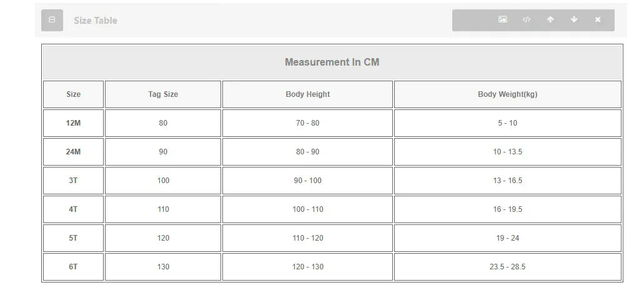Open the code view icon
The width and height of the screenshot is (644, 295).
[527, 20]
